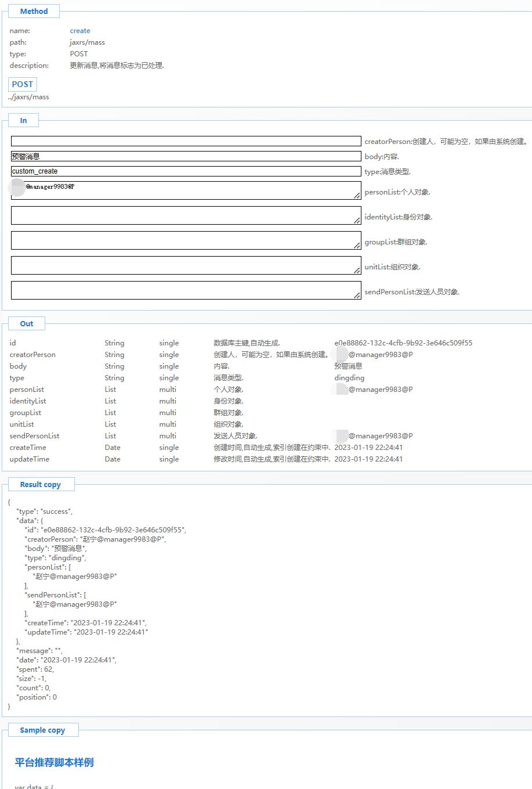Click the updateTime value 2023-01-19 22:24:41 in Out
Image resolution: width=532 pixels, height=789 pixels.
point(368,459)
